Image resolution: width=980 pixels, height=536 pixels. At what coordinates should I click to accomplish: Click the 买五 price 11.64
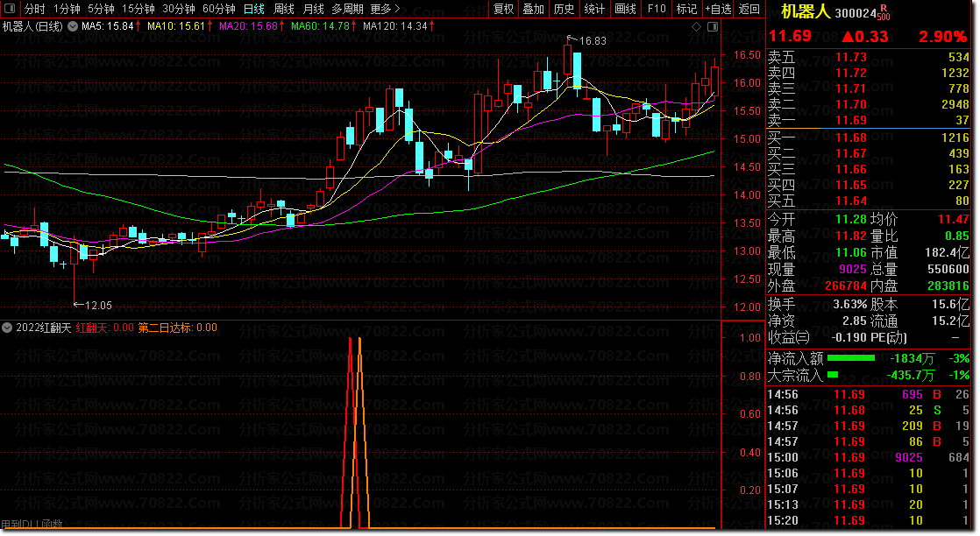click(851, 201)
